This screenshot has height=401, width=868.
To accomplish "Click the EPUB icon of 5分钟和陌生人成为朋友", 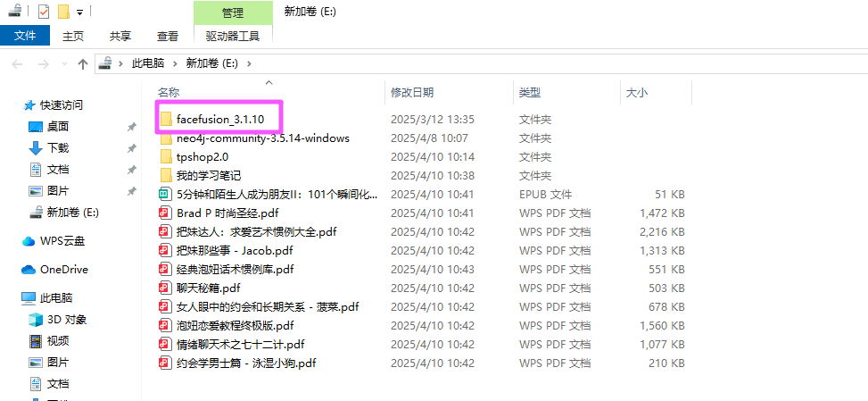I will [164, 195].
